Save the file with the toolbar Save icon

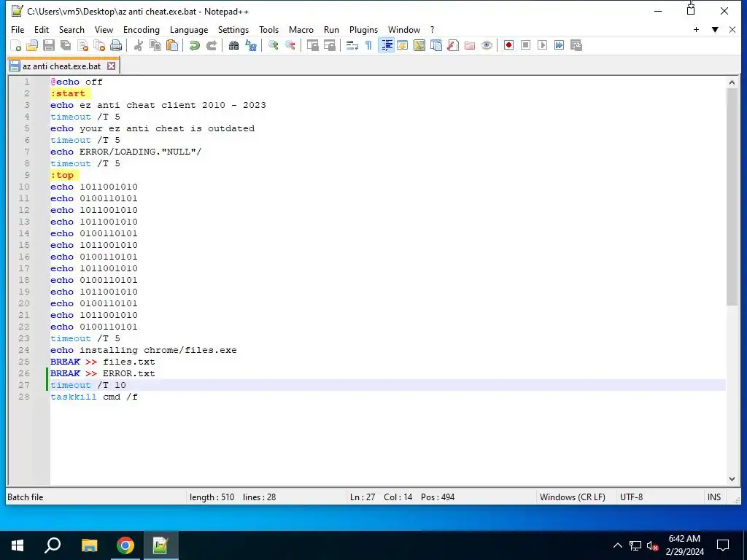click(x=49, y=45)
